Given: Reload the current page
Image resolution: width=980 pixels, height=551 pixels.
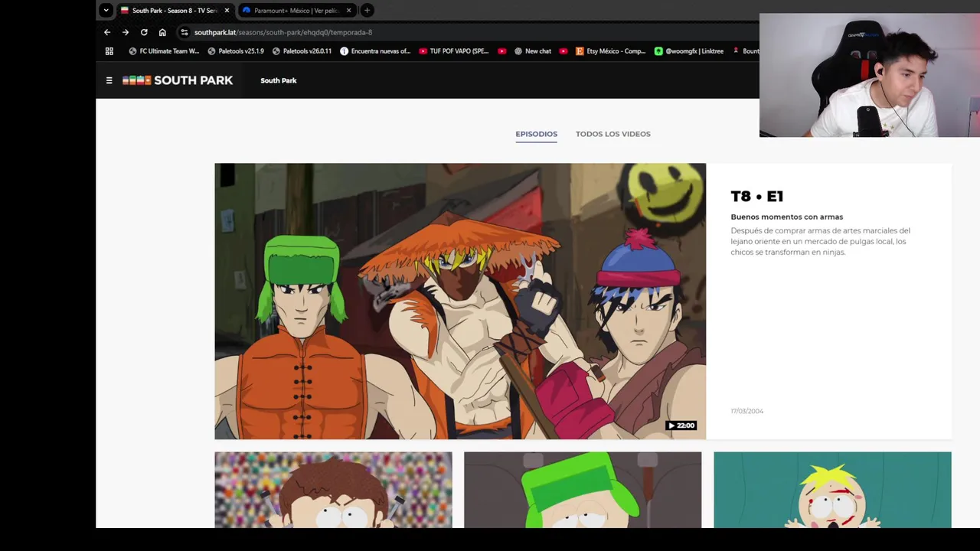Looking at the screenshot, I should 144,32.
